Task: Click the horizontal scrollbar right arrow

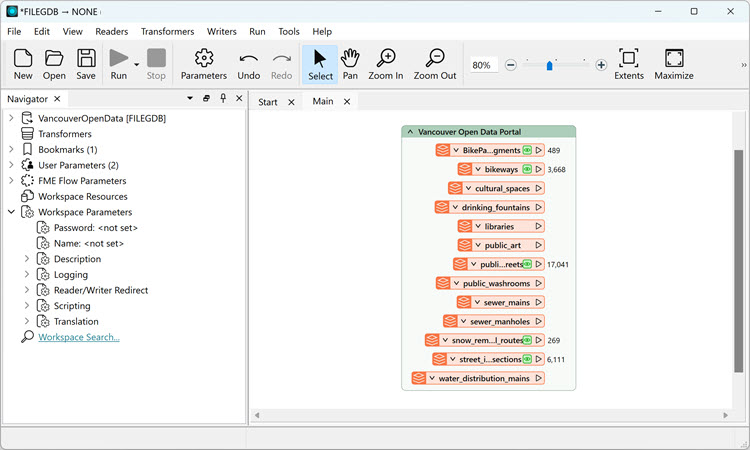Action: point(726,415)
